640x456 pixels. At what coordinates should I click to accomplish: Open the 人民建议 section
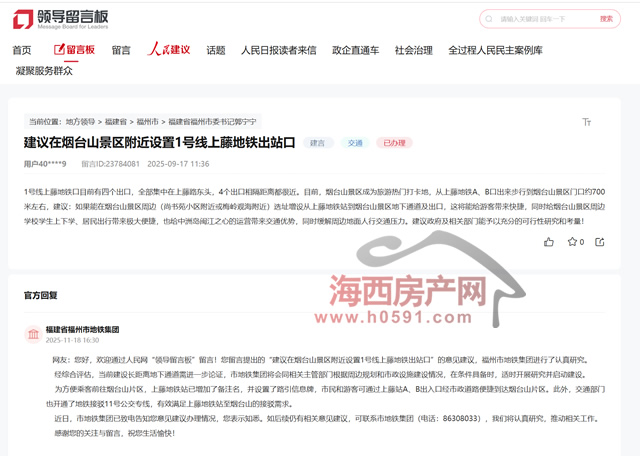169,50
